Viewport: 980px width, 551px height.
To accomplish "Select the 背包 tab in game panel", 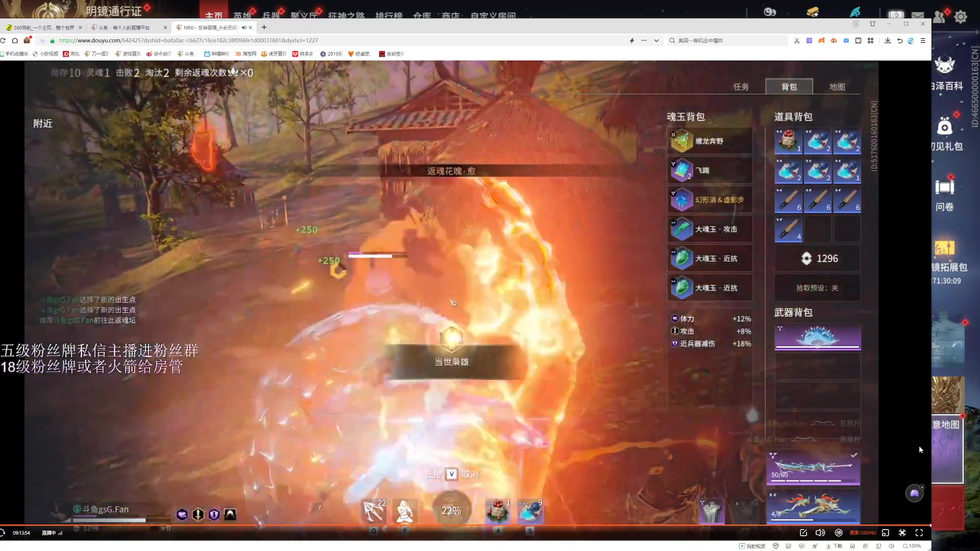I will click(x=789, y=87).
